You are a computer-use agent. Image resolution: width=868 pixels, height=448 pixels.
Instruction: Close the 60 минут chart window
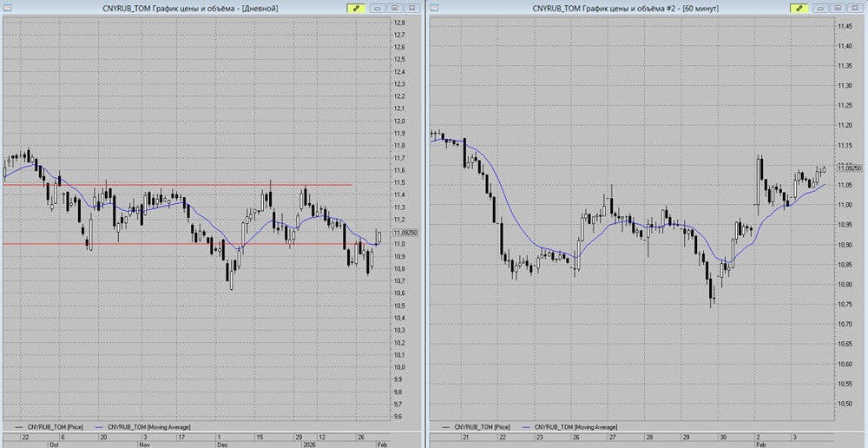tap(853, 8)
